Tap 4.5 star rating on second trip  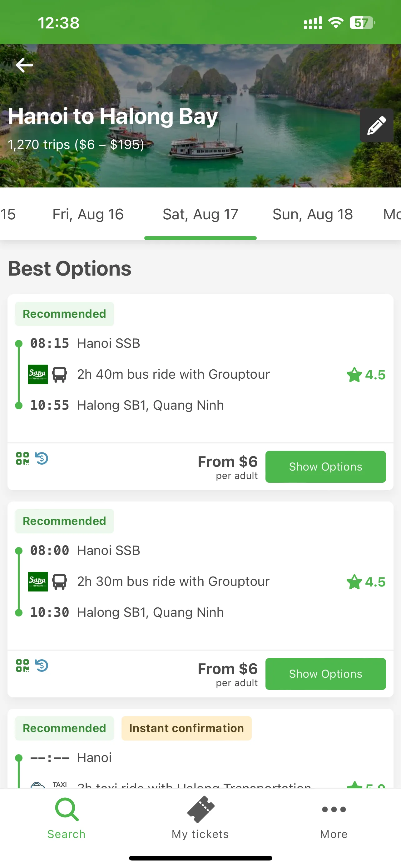[x=366, y=582]
